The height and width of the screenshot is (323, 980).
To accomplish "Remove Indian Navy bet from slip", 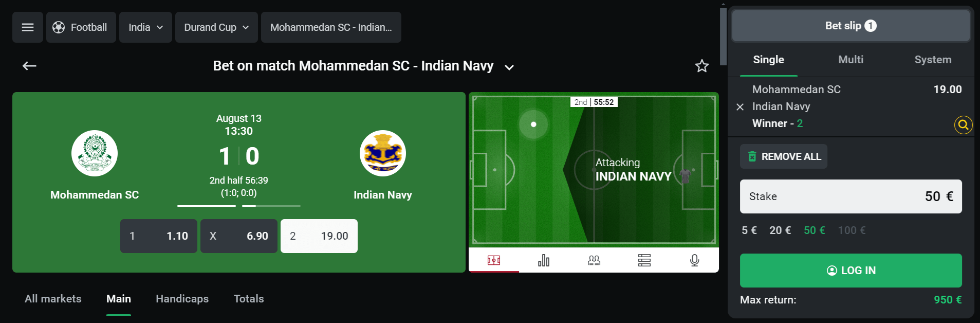I will [740, 107].
